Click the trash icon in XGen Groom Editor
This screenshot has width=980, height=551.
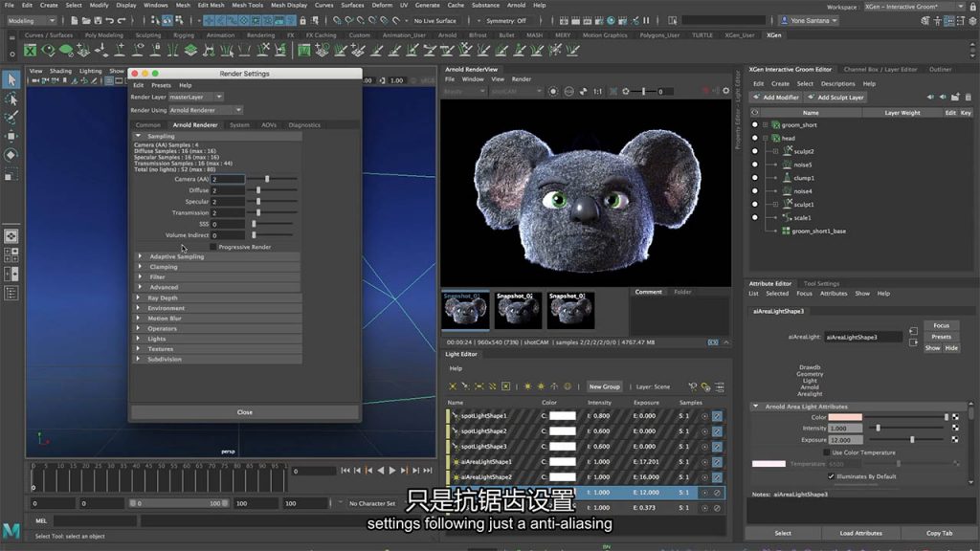(969, 98)
